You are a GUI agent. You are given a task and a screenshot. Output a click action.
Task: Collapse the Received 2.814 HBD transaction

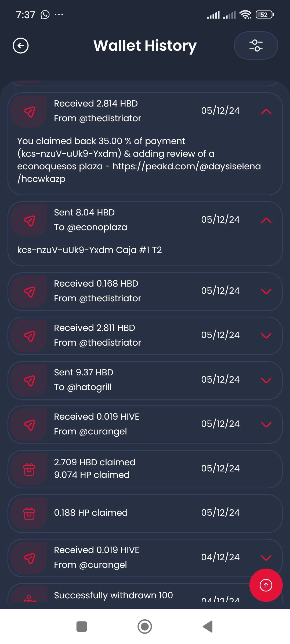click(266, 112)
